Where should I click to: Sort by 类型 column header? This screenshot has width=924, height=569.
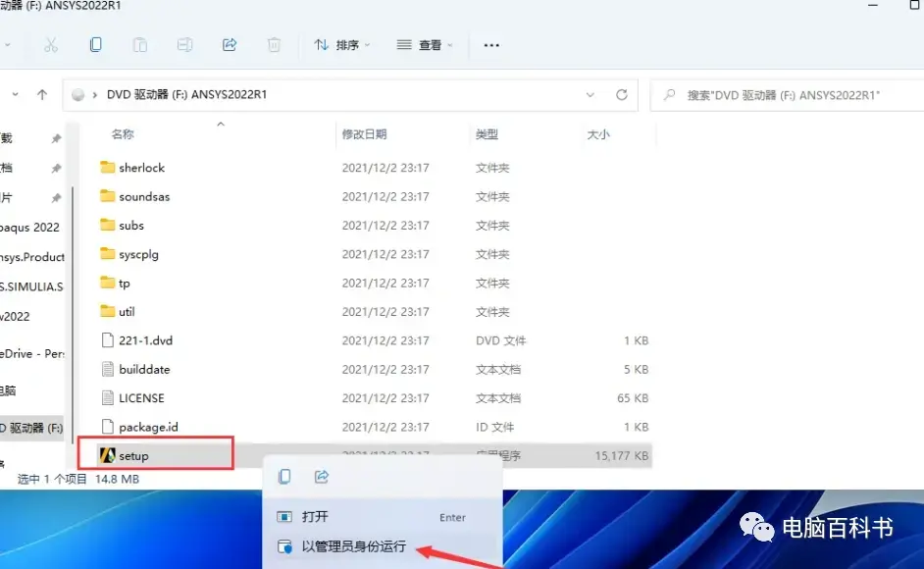coord(487,134)
